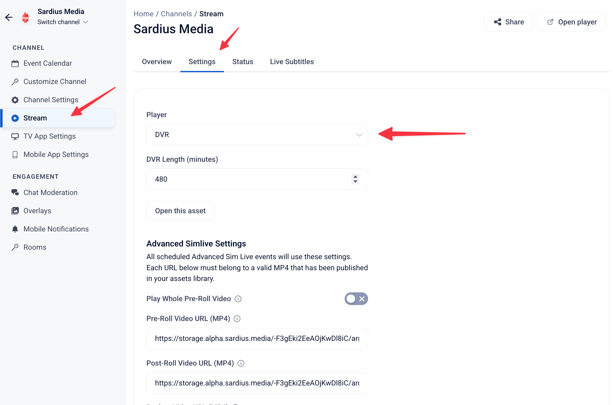
Task: Select the Status tab
Action: click(x=242, y=62)
